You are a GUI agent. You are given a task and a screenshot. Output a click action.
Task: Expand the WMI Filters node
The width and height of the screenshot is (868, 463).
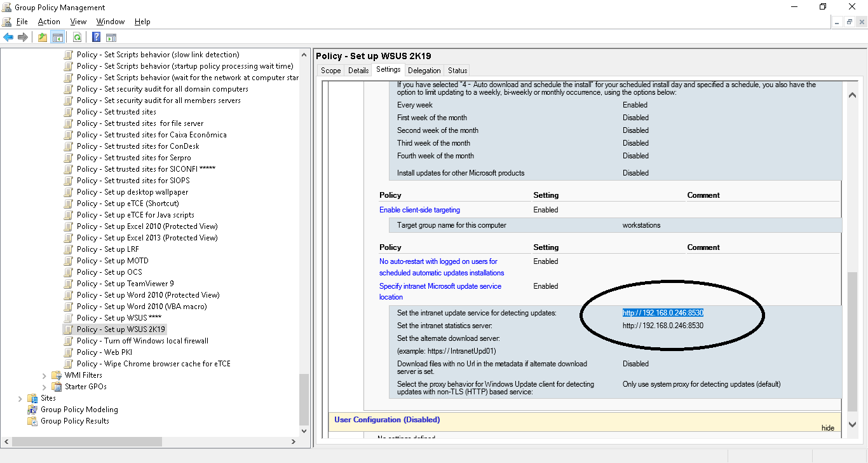point(44,375)
